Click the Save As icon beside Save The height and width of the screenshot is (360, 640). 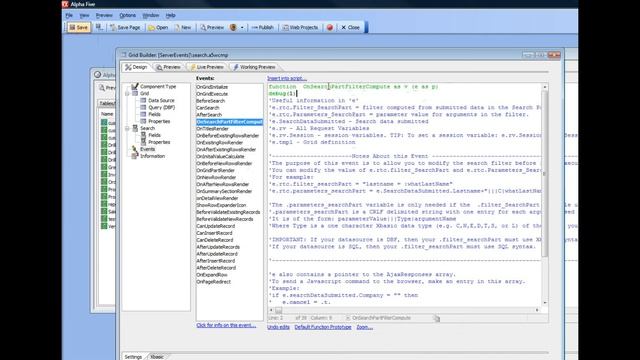(x=99, y=27)
